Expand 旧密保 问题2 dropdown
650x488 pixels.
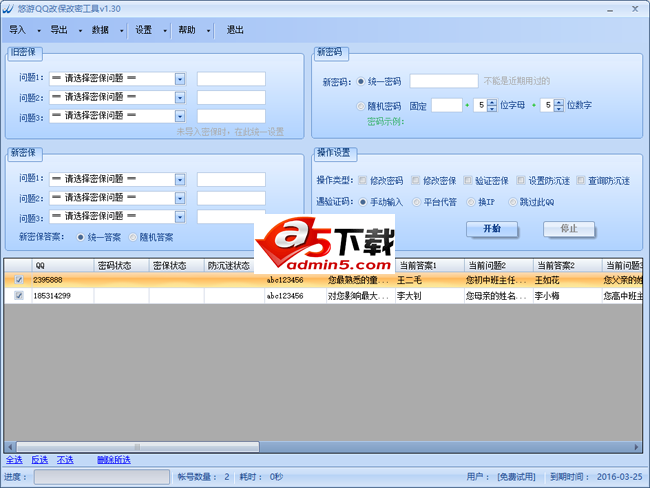coord(180,97)
